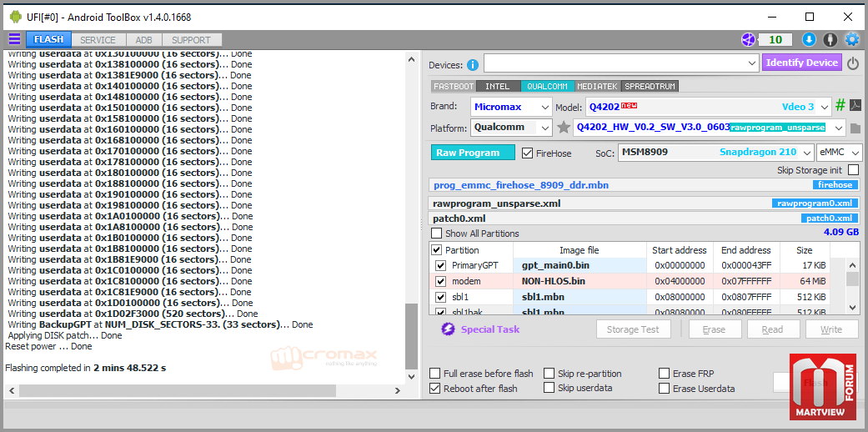Click the favorite star icon

tap(564, 128)
